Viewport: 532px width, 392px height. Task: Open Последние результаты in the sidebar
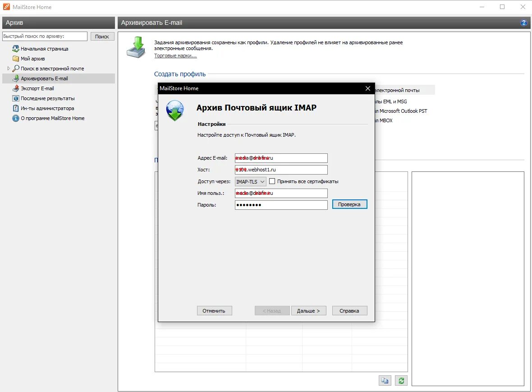[x=47, y=98]
